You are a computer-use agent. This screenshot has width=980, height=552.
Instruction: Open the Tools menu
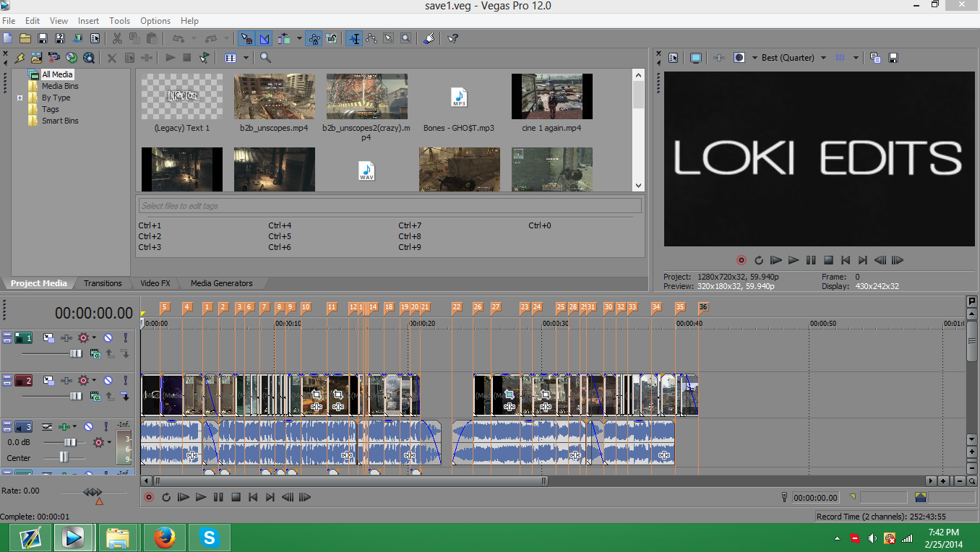120,21
